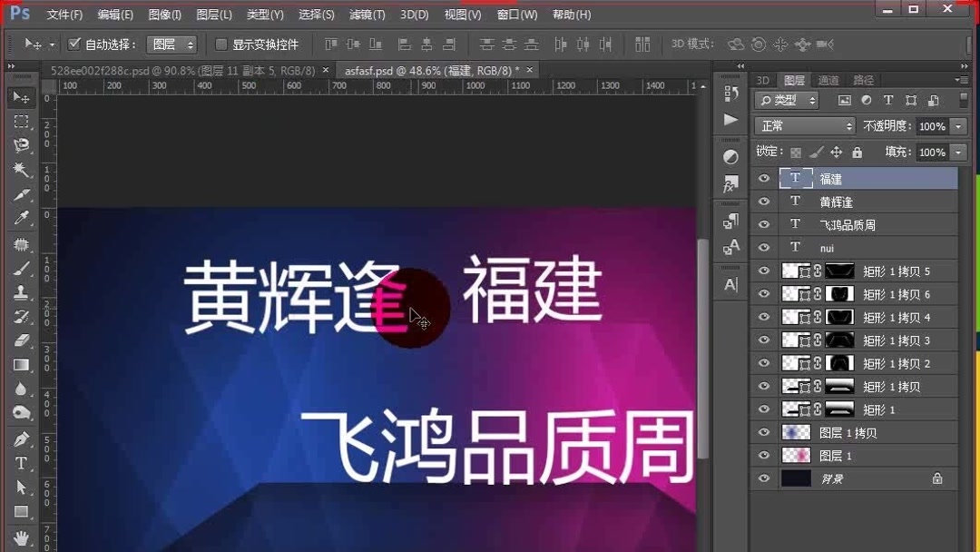The height and width of the screenshot is (552, 980).
Task: Toggle 自动选择 checkbox in options bar
Action: [73, 43]
